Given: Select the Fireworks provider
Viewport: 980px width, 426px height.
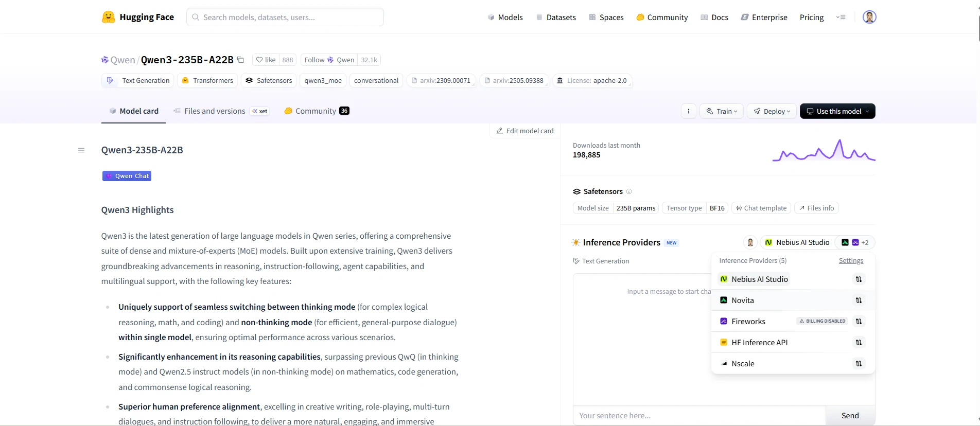Looking at the screenshot, I should 742,322.
